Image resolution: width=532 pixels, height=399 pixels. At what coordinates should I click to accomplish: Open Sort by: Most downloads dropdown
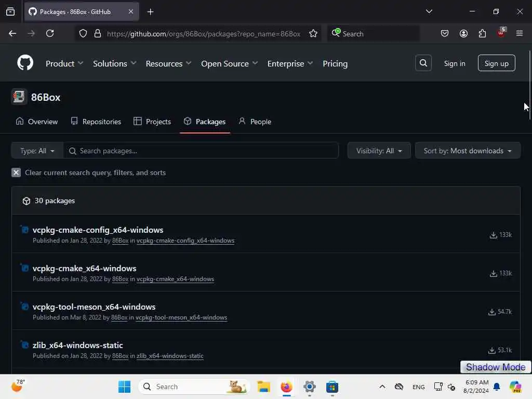[x=468, y=151]
